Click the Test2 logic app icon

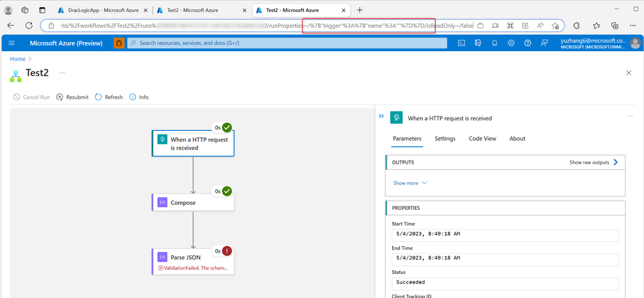[x=16, y=75]
